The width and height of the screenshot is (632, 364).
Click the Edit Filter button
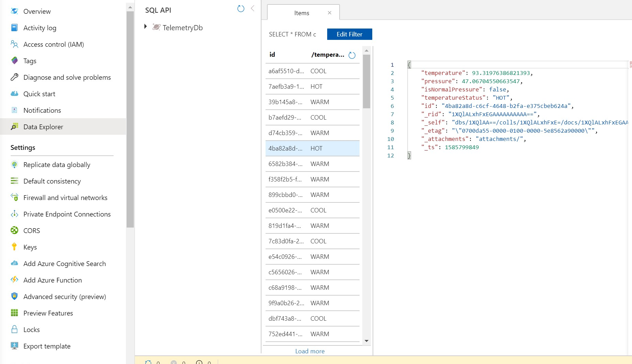349,34
